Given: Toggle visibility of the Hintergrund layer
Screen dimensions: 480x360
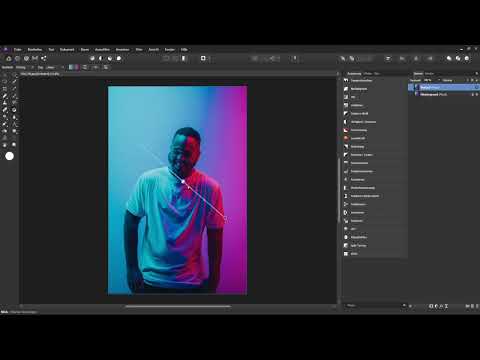Looking at the screenshot, I should (477, 95).
